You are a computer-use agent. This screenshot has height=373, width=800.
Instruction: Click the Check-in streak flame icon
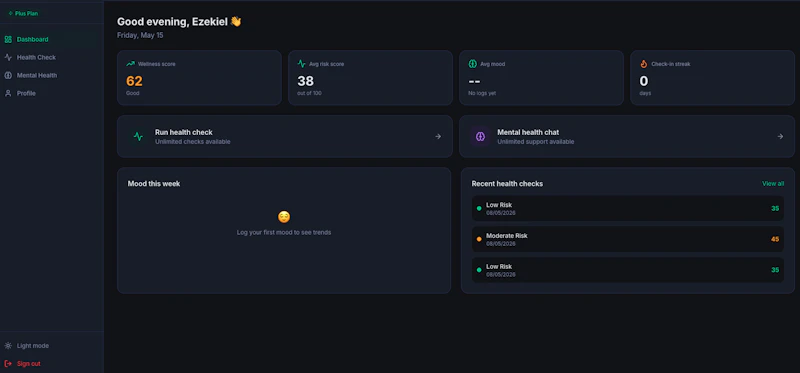click(644, 64)
